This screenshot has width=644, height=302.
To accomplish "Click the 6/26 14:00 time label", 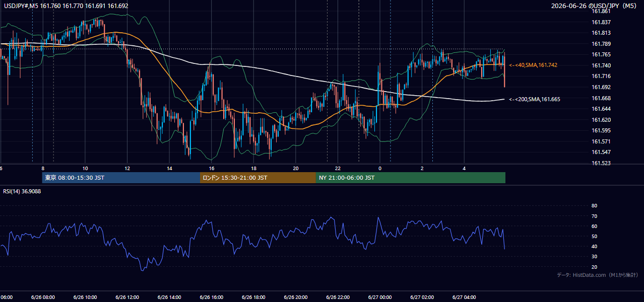I will coord(169,297).
